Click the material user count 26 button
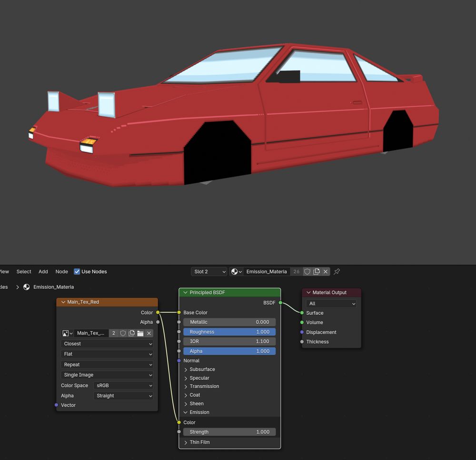Screen dimensions: 476x460 pyautogui.click(x=296, y=272)
